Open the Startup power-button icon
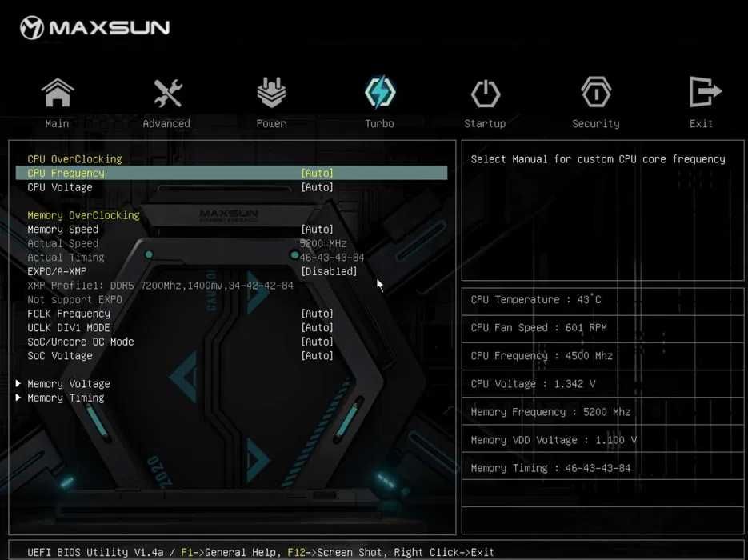 (x=486, y=93)
